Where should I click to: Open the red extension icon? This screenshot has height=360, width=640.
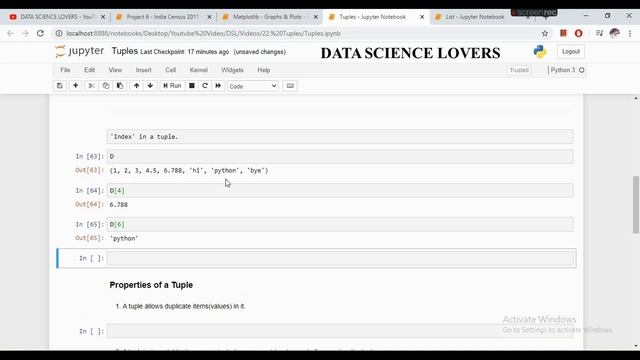[563, 33]
